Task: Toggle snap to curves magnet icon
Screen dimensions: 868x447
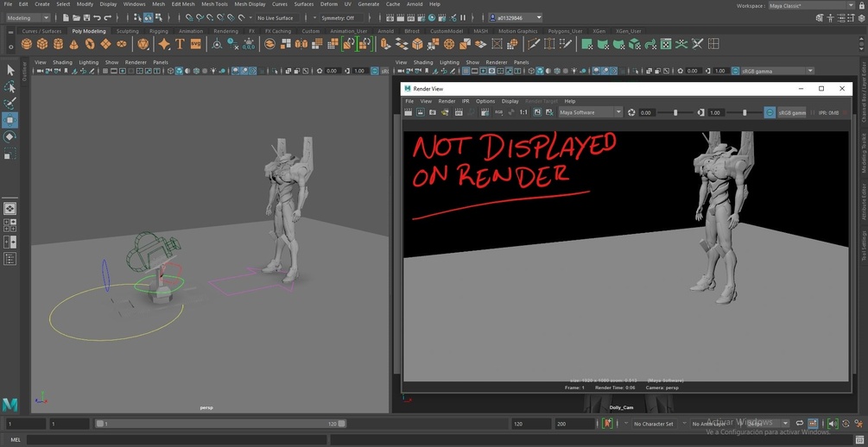Action: pyautogui.click(x=200, y=18)
